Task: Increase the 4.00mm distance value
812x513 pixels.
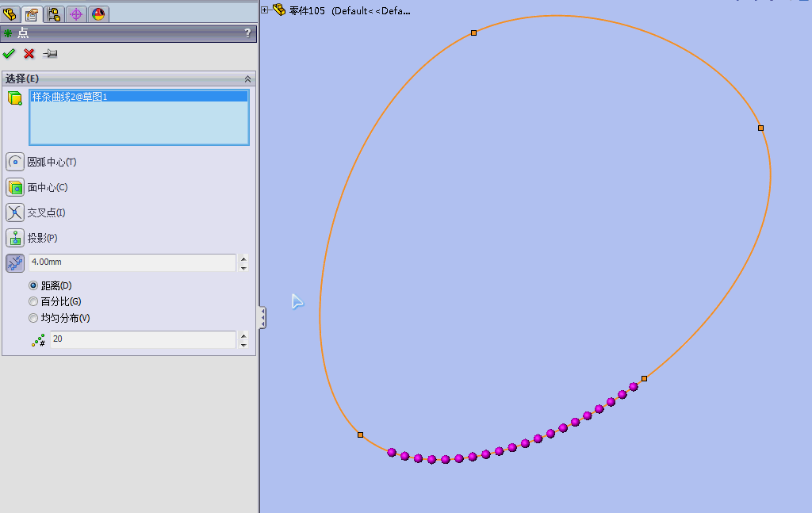Action: tap(244, 258)
